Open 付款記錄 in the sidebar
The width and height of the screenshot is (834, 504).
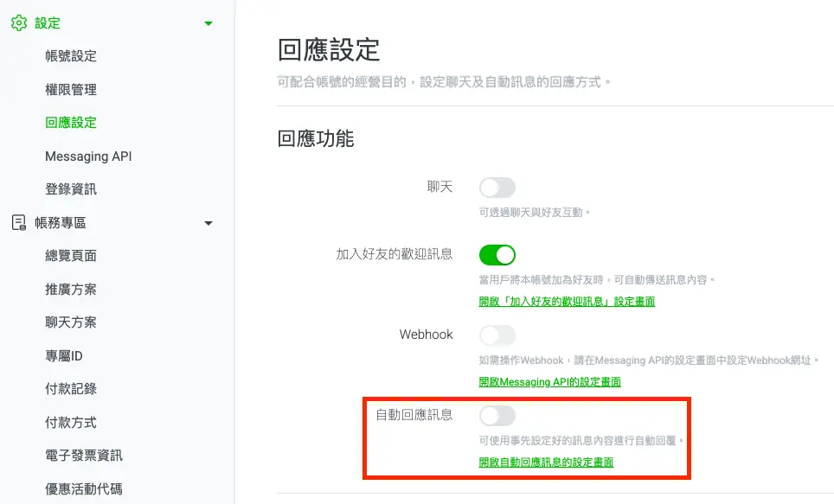coord(71,389)
